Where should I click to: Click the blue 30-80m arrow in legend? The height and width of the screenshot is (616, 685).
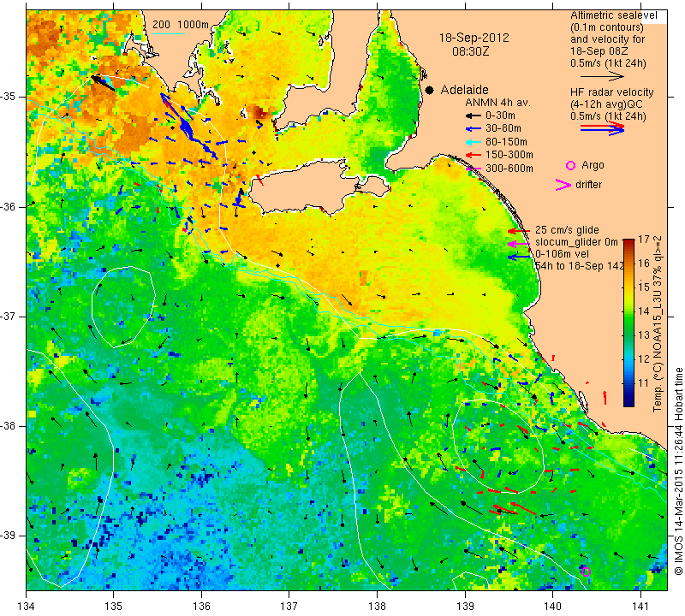point(473,129)
